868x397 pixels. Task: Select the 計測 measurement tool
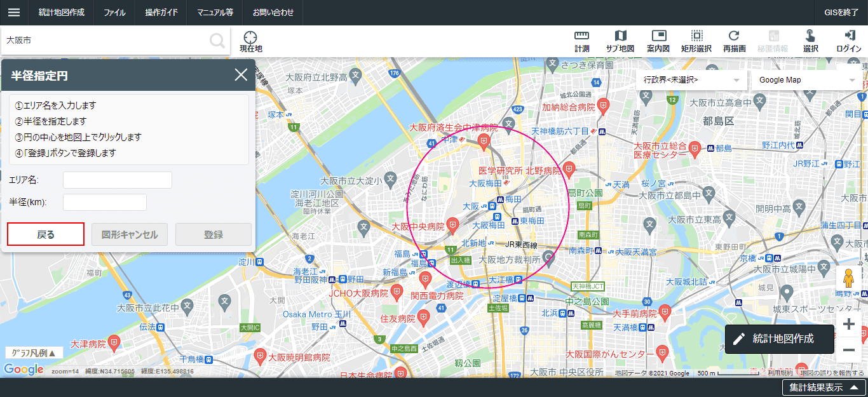581,42
